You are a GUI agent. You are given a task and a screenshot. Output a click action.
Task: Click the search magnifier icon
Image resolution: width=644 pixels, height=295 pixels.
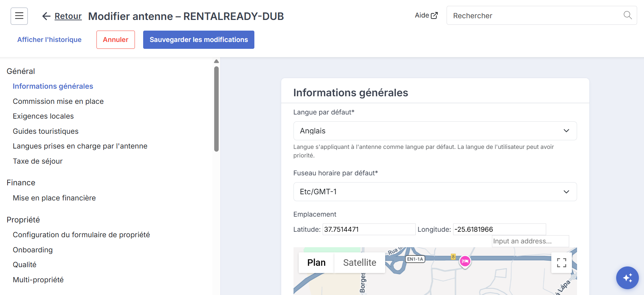pyautogui.click(x=628, y=15)
